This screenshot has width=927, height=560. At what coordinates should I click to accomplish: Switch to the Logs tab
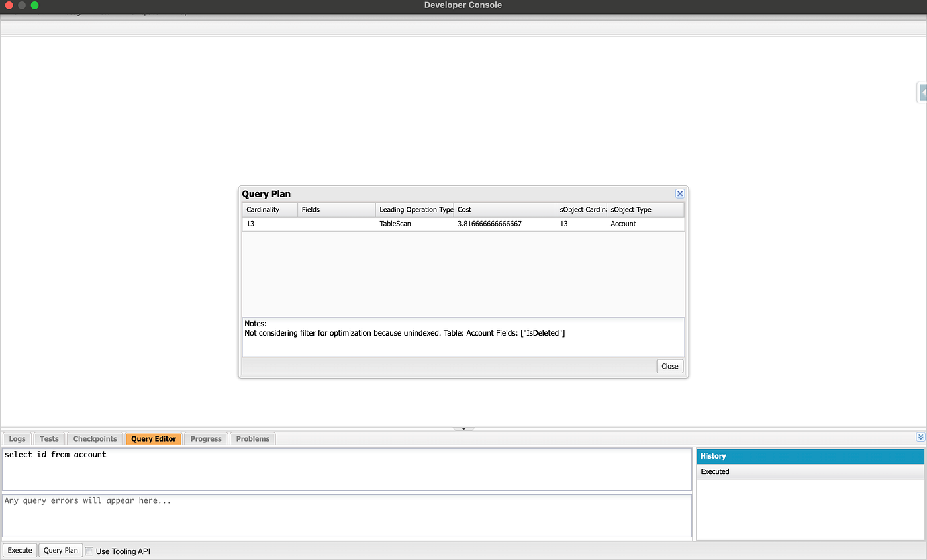pyautogui.click(x=17, y=438)
